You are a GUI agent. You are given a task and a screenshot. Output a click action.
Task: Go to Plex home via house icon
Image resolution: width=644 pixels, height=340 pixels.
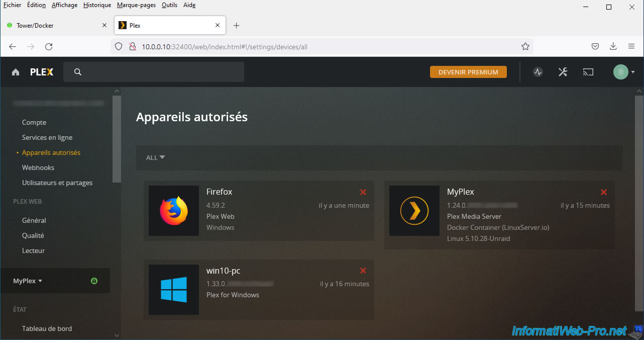point(16,72)
